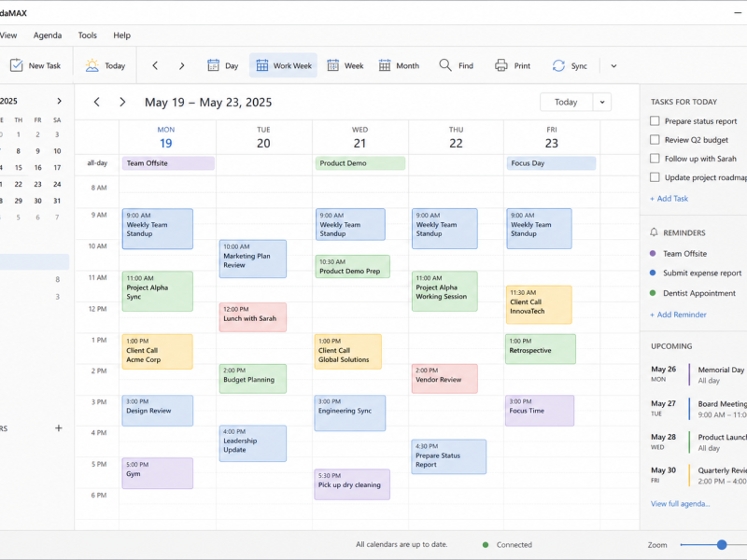
Task: Open dropdown arrow beside header Today button
Action: (602, 102)
